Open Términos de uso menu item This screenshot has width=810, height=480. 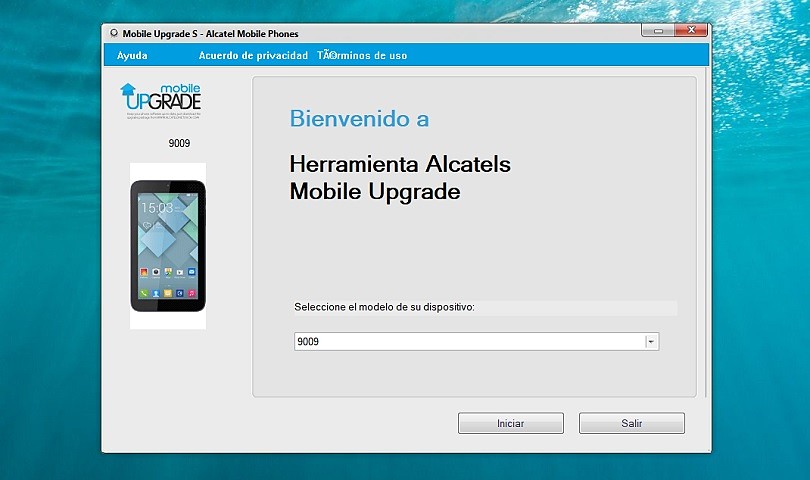[x=362, y=55]
